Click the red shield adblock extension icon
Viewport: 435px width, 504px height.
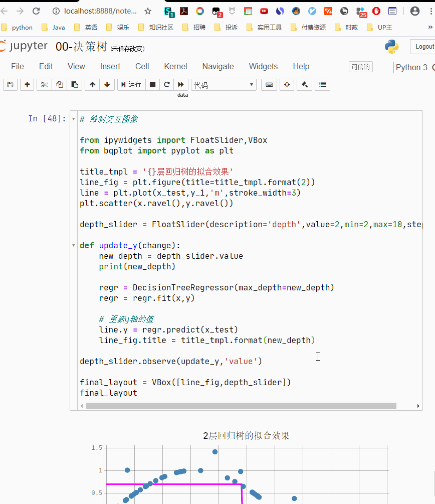376,11
